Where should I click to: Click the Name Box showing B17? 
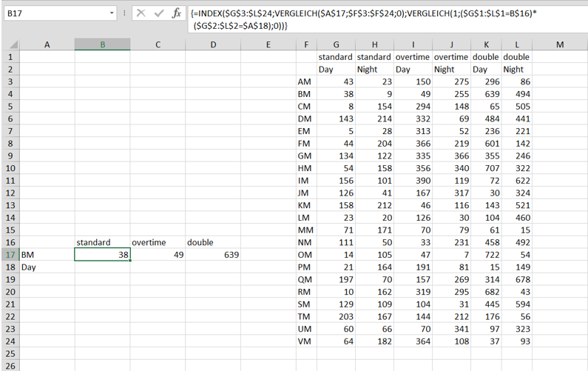click(x=56, y=13)
